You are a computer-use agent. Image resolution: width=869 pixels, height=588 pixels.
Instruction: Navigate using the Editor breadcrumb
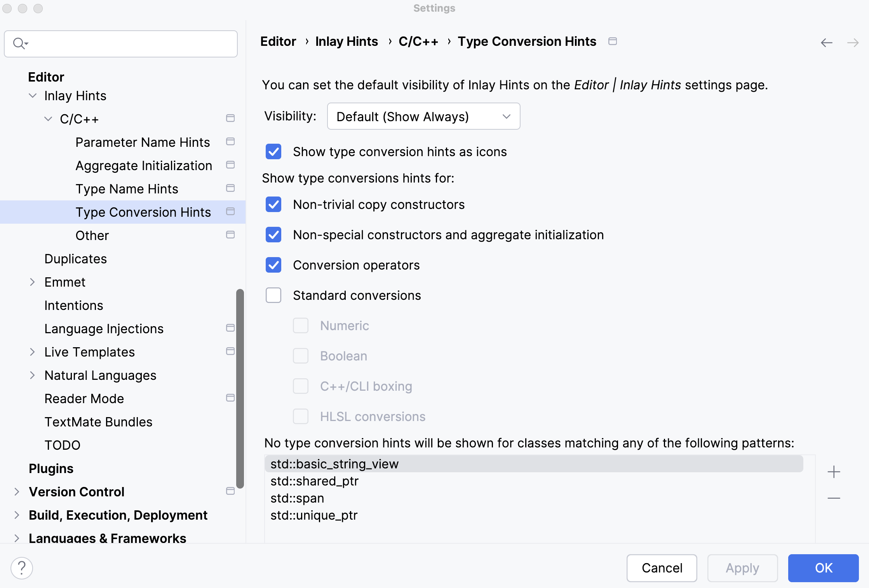coord(278,41)
